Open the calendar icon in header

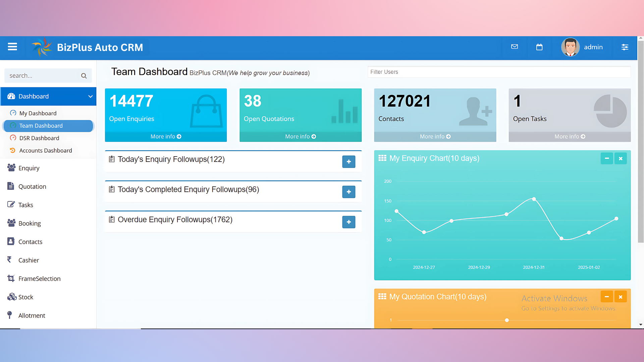[539, 47]
